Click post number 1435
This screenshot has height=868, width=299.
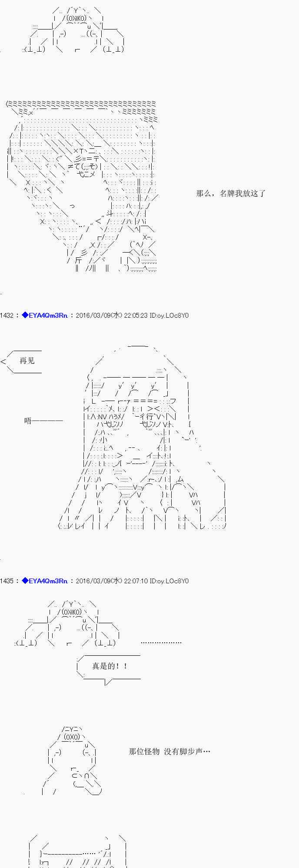point(7,581)
